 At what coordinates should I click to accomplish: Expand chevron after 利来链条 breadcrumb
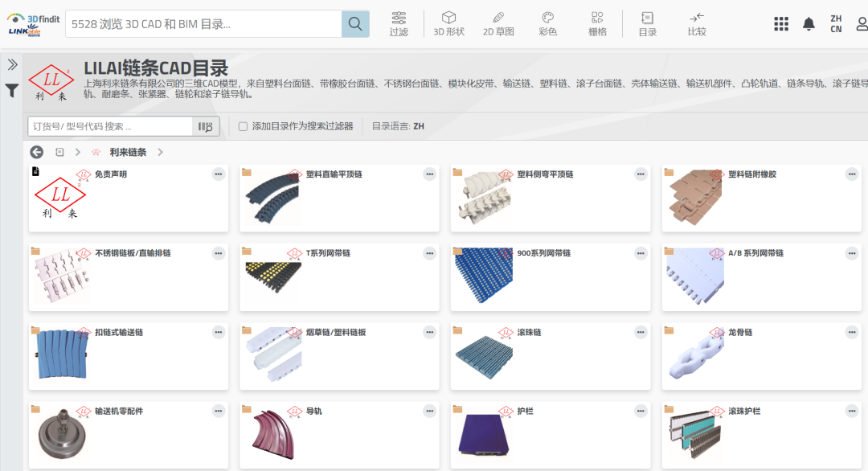click(x=161, y=152)
